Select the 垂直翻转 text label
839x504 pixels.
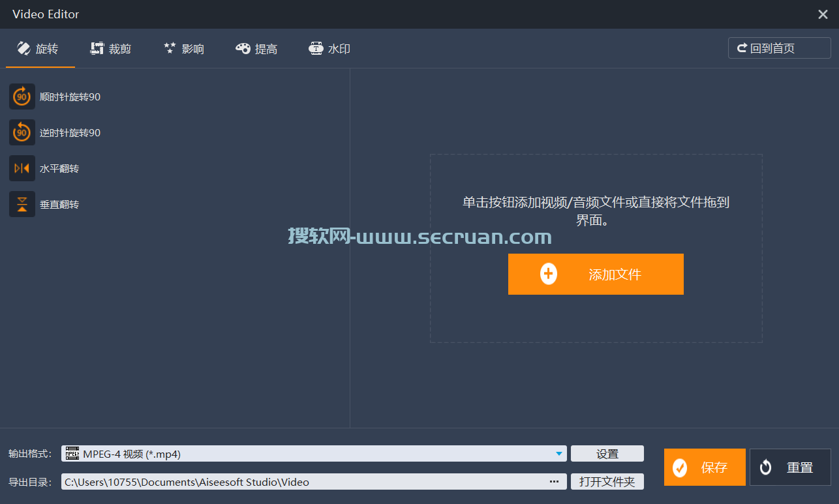point(59,205)
